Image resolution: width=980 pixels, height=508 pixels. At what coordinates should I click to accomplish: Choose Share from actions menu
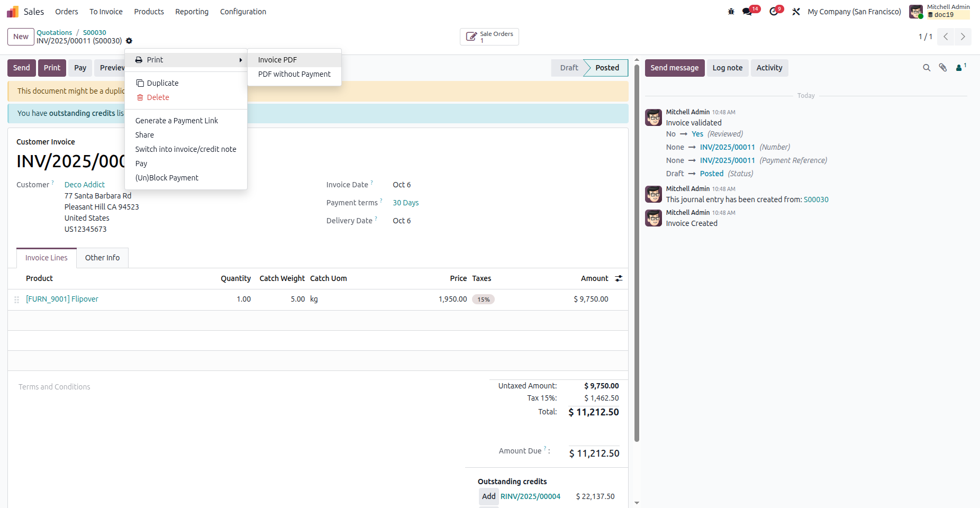click(186, 135)
